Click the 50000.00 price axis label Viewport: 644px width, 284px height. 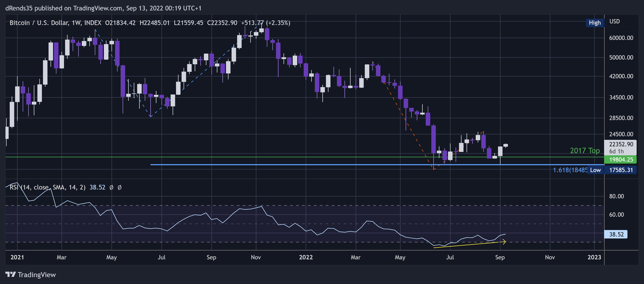621,57
